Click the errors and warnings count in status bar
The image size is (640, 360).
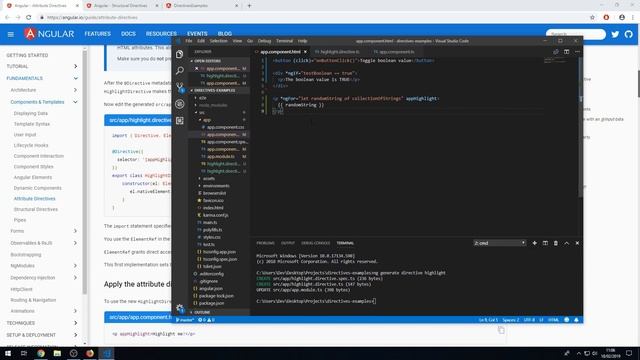click(x=207, y=320)
